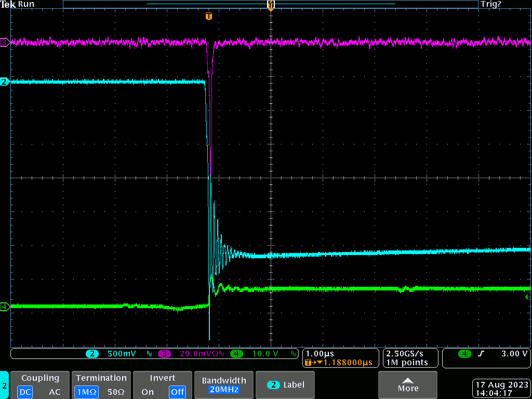Click the 1.00µs horizontal scale readout
Viewport: 532px width, 399px height.
click(x=321, y=353)
